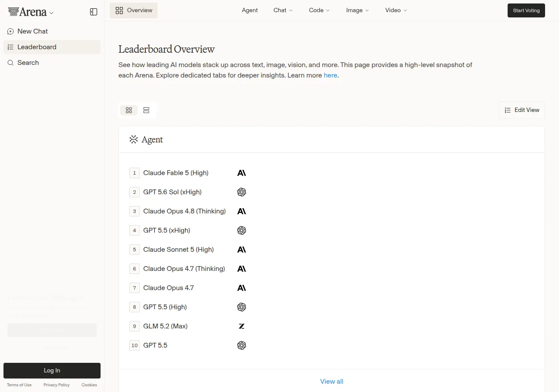Open Search in the sidebar
This screenshot has height=392, width=559.
(52, 63)
